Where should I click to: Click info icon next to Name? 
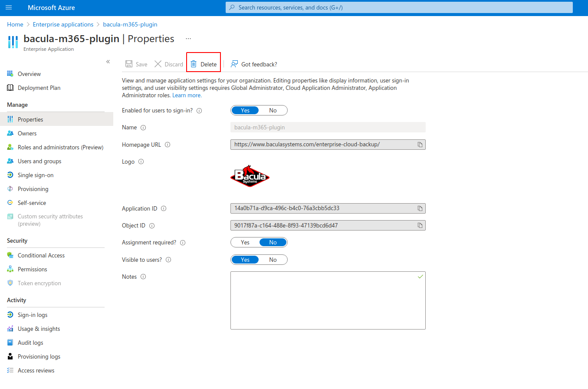pos(143,128)
